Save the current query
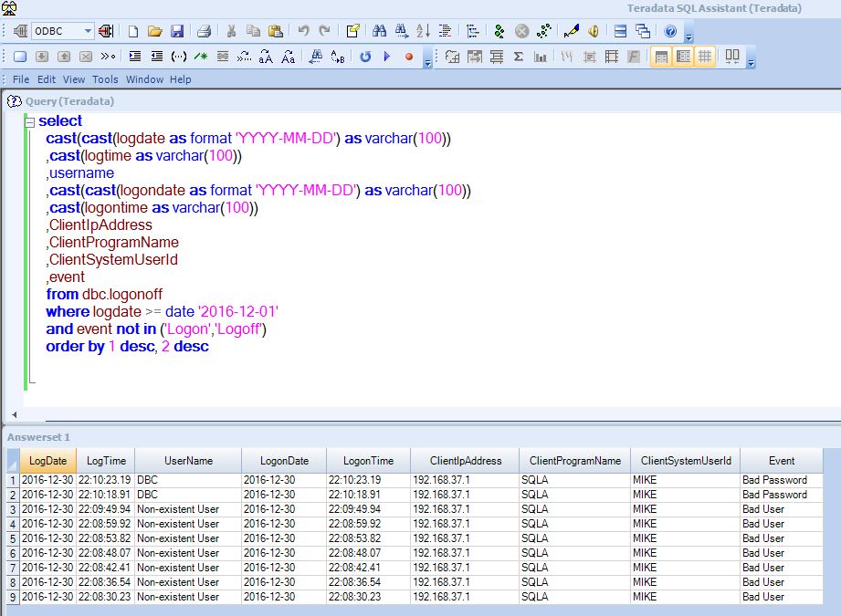Image resolution: width=841 pixels, height=616 pixels. point(176,30)
